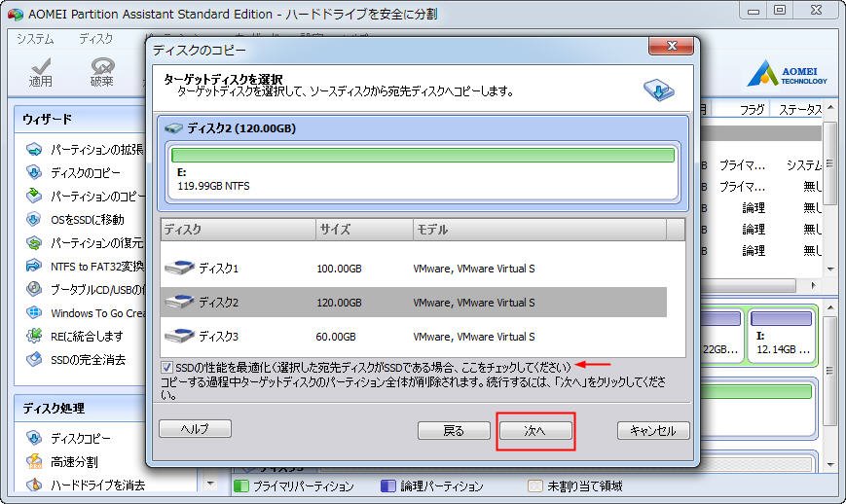
Task: Click the フラグ column header
Action: (752, 109)
